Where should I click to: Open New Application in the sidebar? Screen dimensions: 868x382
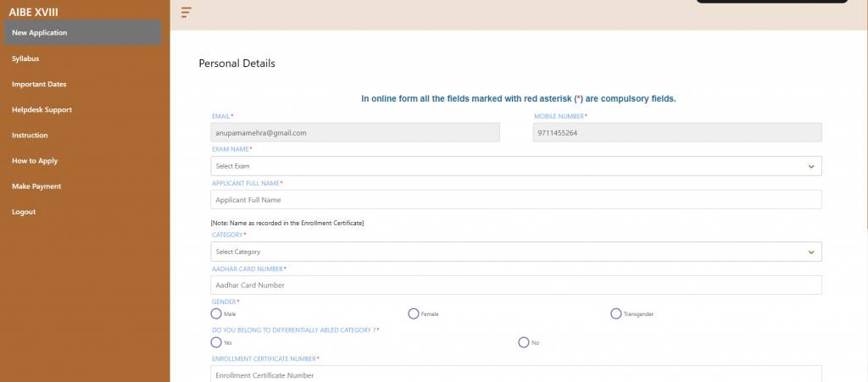[x=40, y=33]
